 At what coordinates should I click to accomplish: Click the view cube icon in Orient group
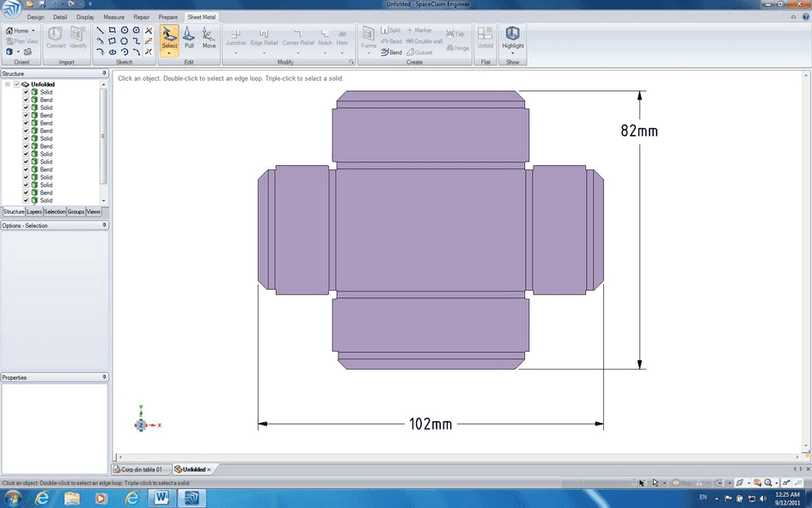pyautogui.click(x=9, y=52)
